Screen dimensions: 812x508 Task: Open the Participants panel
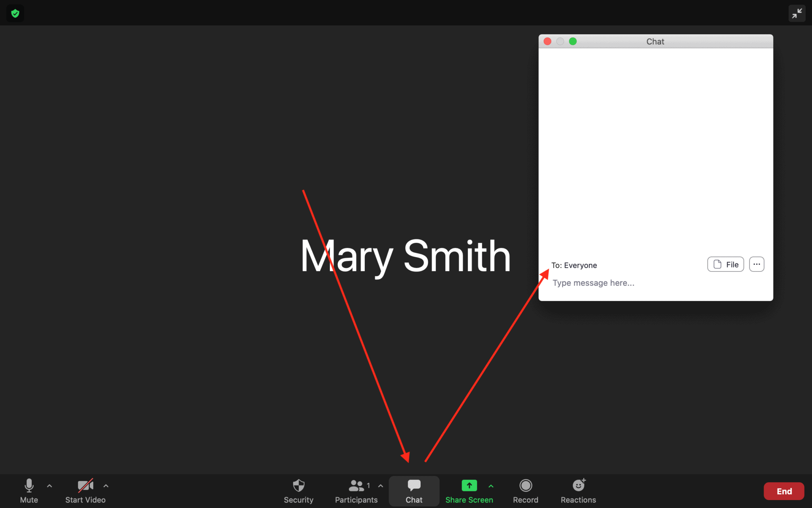[x=356, y=491]
